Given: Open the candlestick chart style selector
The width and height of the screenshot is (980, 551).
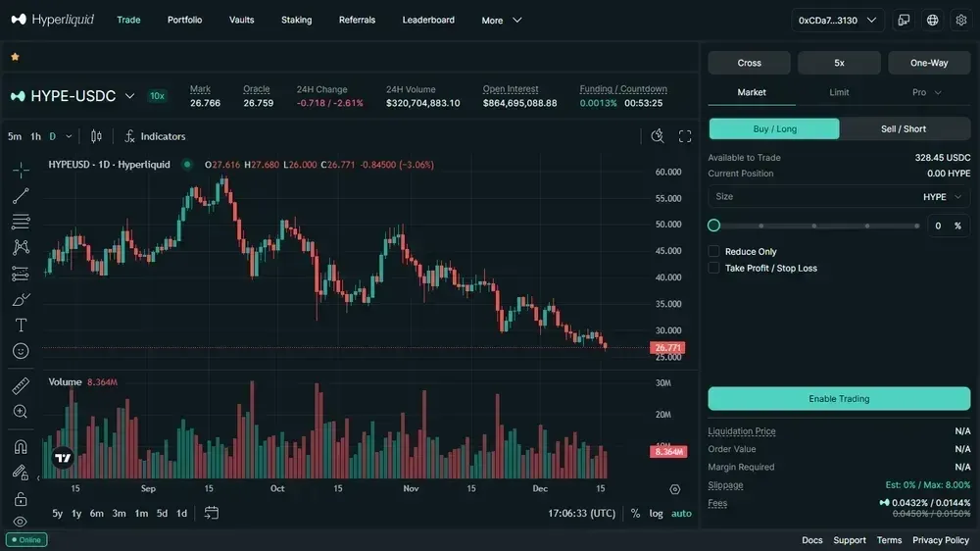Looking at the screenshot, I should pyautogui.click(x=96, y=136).
